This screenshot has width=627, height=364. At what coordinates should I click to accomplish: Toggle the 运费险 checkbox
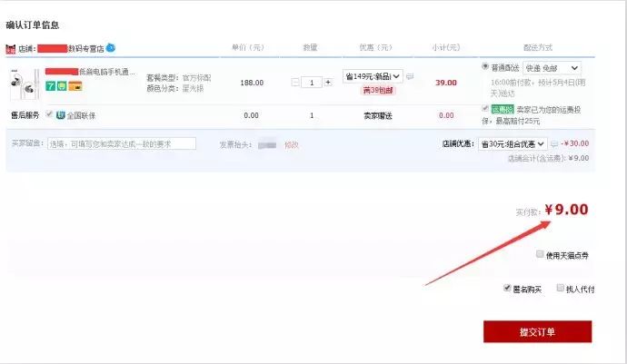point(485,108)
